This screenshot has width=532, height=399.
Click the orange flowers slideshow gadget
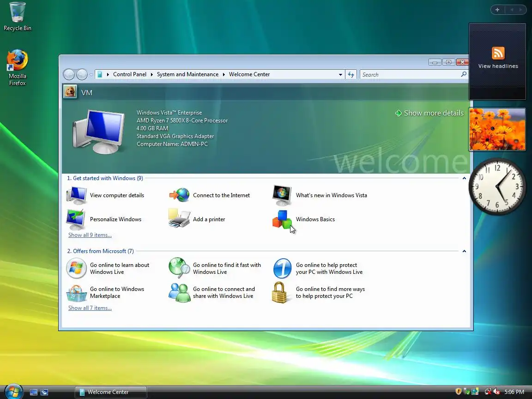point(497,129)
